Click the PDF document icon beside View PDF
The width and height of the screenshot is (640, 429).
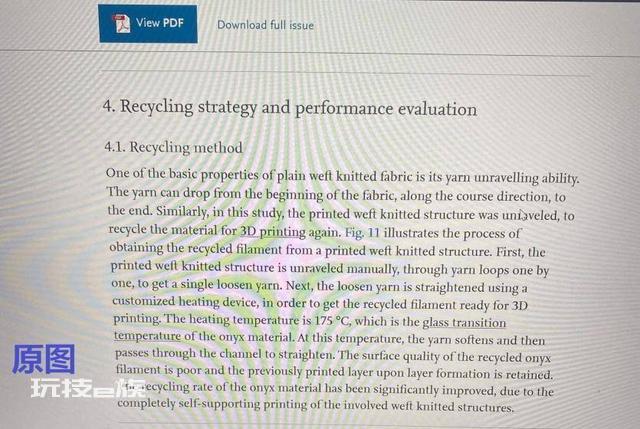click(121, 23)
